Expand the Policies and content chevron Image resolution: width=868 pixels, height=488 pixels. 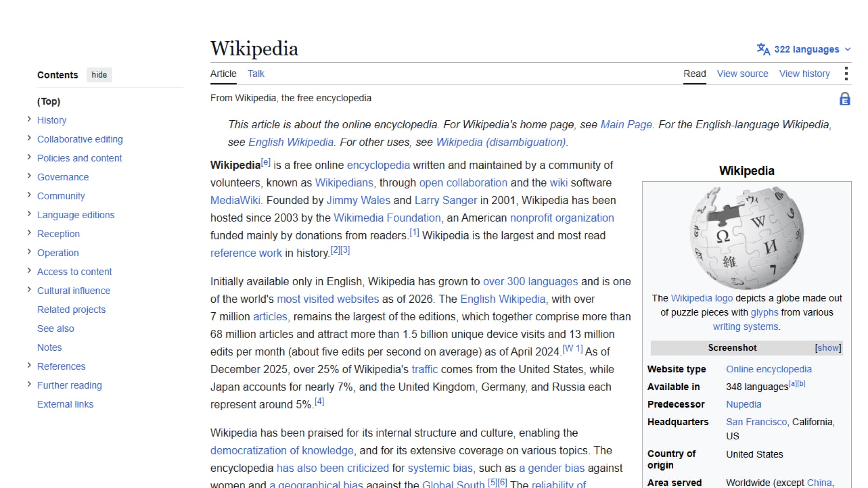[29, 157]
